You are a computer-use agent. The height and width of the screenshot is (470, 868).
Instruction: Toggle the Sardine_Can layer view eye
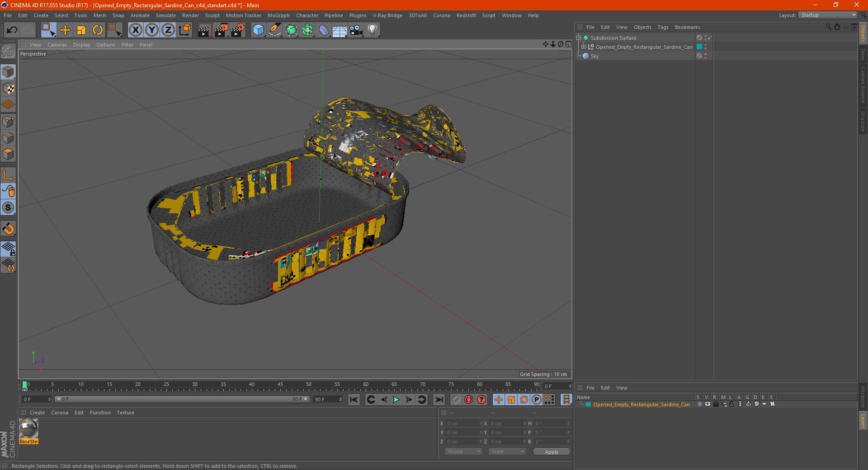708,404
